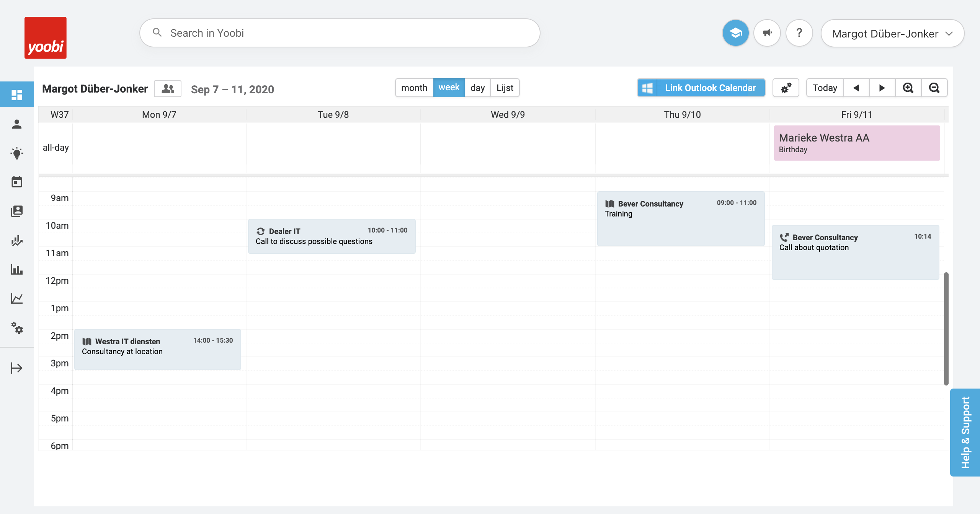The width and height of the screenshot is (980, 514).
Task: Click the Margot Düber-Jonker calendar title
Action: pos(95,89)
